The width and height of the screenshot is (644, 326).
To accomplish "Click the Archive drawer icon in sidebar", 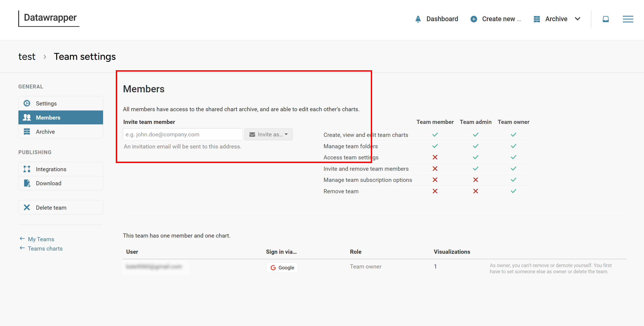I will tap(27, 131).
